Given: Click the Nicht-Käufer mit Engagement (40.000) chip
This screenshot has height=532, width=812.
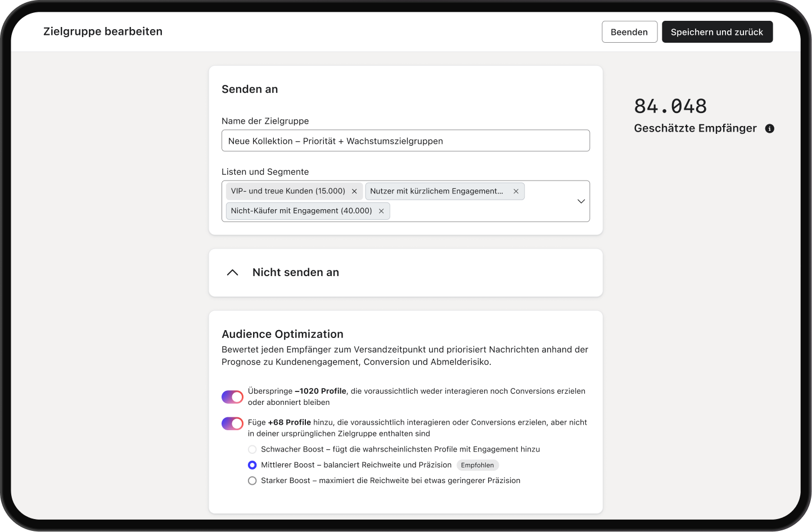Looking at the screenshot, I should (x=308, y=211).
